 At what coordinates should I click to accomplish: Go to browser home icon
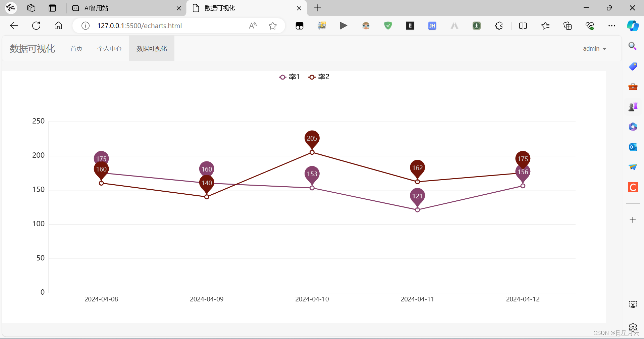[58, 26]
